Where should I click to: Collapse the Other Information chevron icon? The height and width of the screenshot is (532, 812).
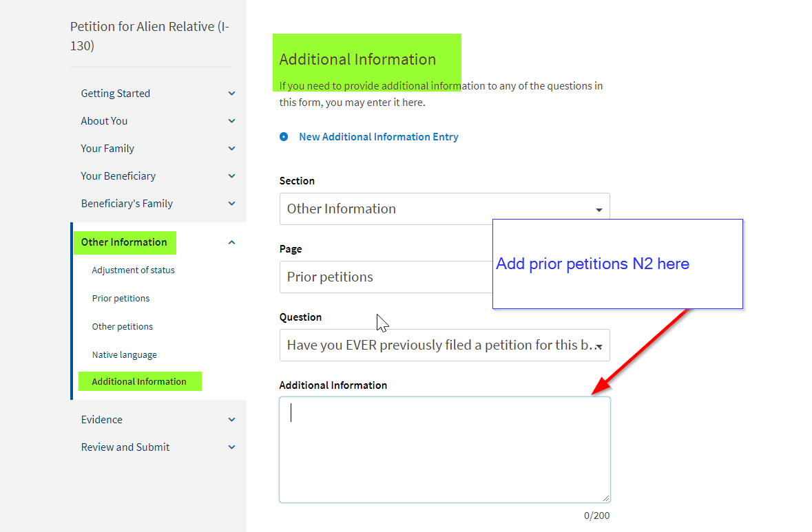pyautogui.click(x=231, y=242)
